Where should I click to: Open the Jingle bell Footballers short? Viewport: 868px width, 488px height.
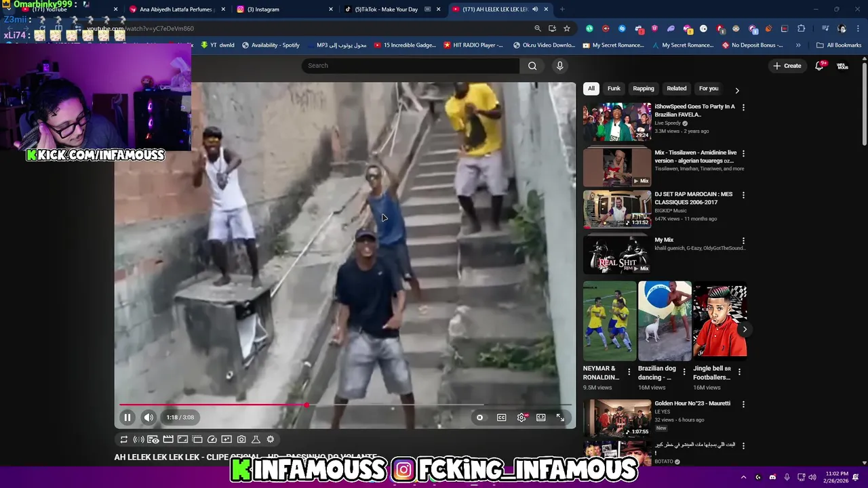pyautogui.click(x=719, y=321)
